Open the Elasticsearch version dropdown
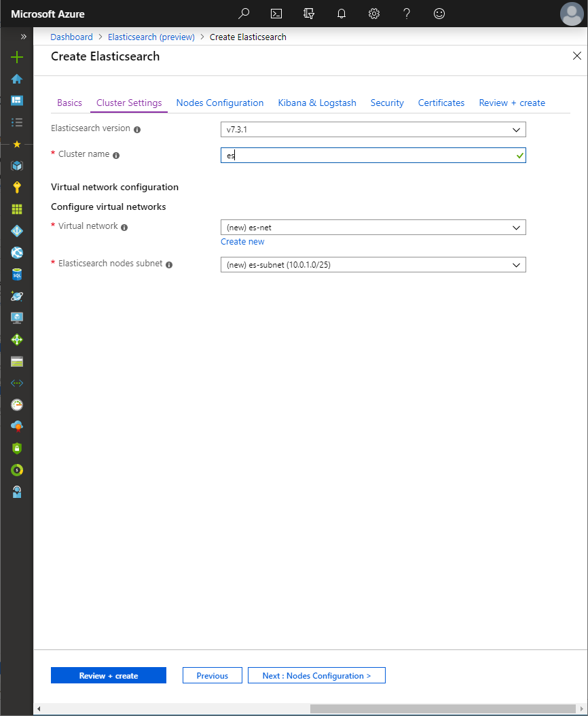The height and width of the screenshot is (716, 588). pyautogui.click(x=373, y=129)
